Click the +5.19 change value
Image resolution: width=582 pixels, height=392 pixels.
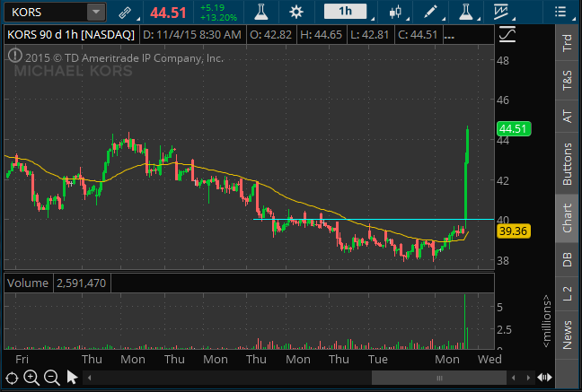tap(212, 7)
